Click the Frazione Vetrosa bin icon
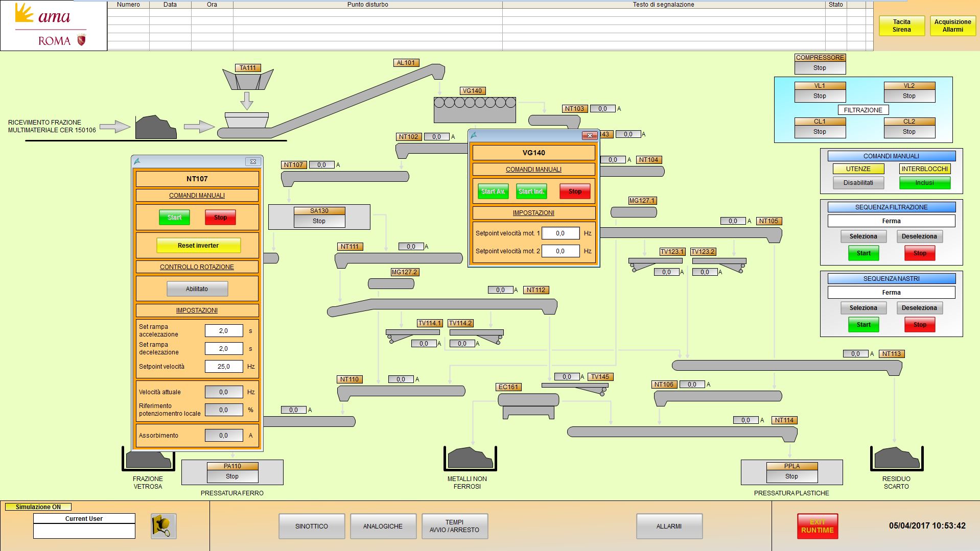 148,458
